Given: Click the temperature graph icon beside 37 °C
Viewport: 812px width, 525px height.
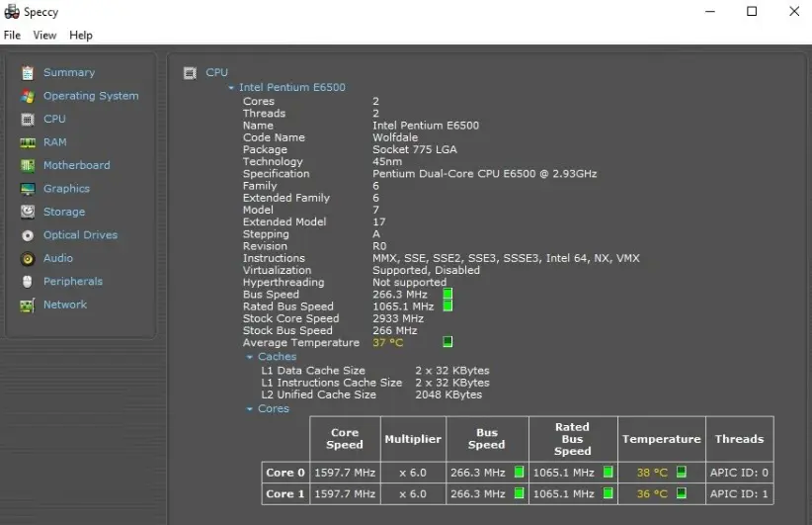Looking at the screenshot, I should pos(447,341).
